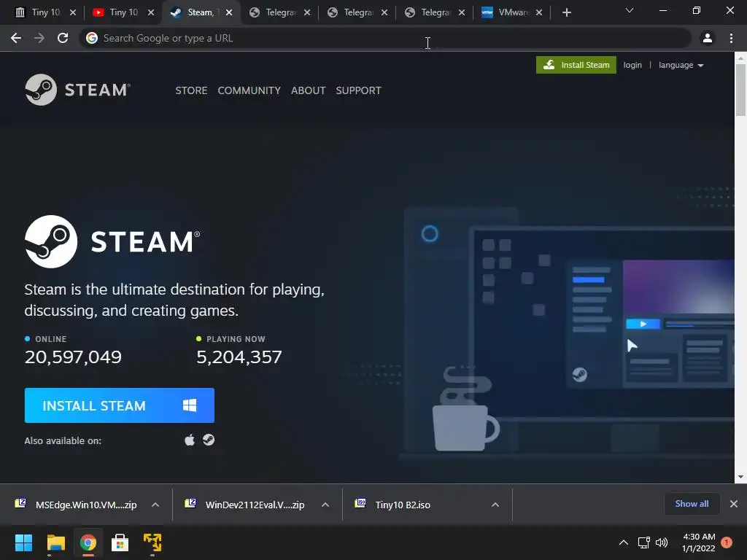Open the tab search chevron in the title bar
The width and height of the screenshot is (747, 560).
pyautogui.click(x=630, y=10)
